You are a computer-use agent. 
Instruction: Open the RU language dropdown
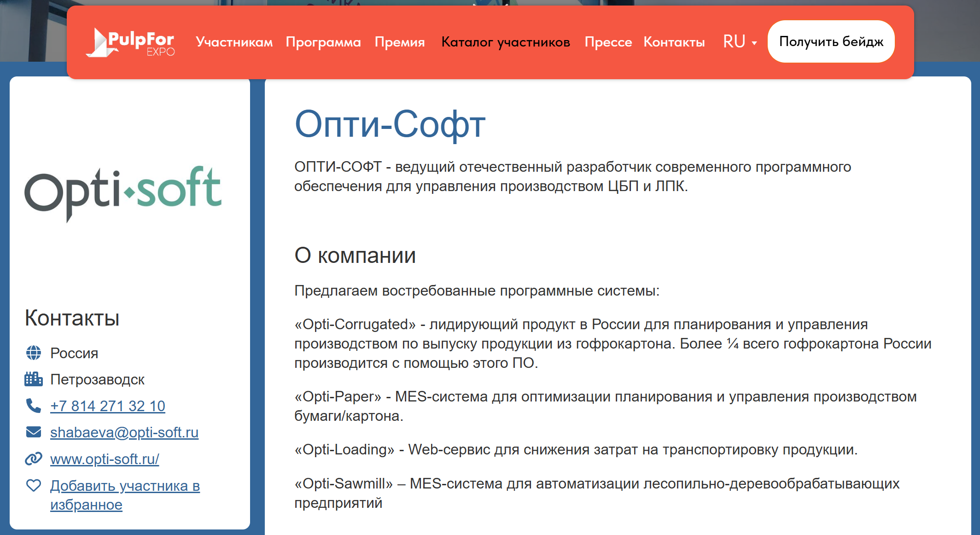click(x=740, y=42)
